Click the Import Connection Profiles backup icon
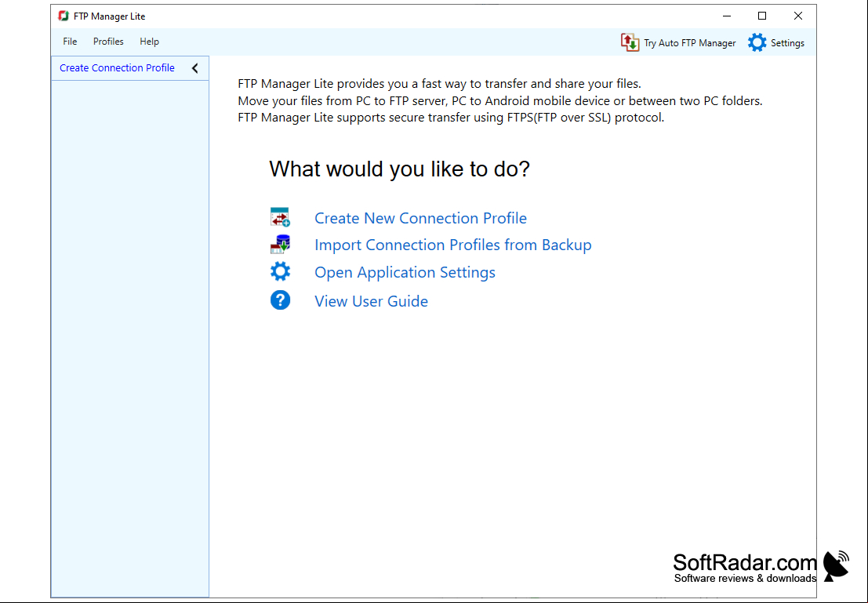This screenshot has width=868, height=603. click(280, 244)
